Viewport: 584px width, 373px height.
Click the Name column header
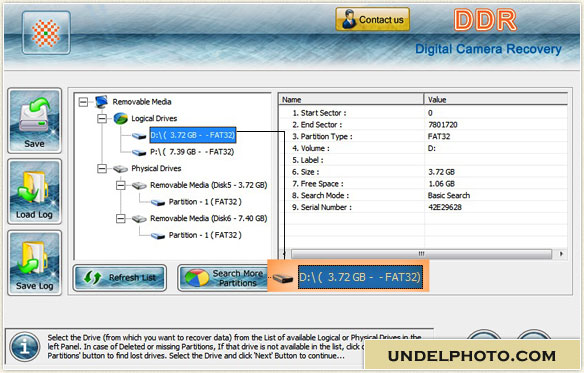coord(351,99)
